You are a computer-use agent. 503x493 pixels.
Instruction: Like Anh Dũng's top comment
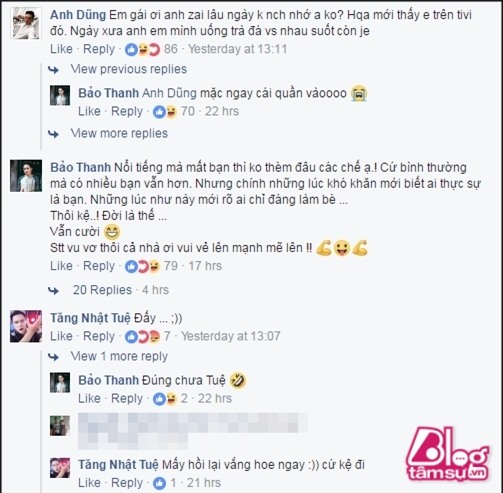tap(61, 49)
